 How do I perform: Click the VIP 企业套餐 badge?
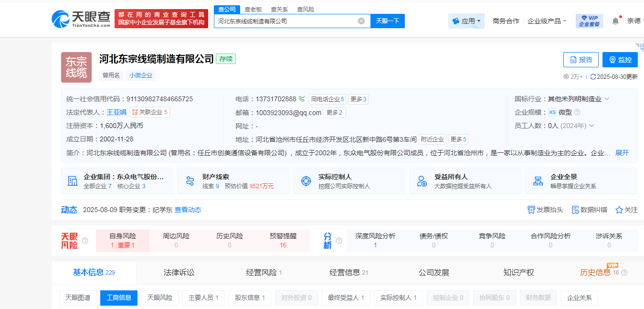click(x=589, y=21)
